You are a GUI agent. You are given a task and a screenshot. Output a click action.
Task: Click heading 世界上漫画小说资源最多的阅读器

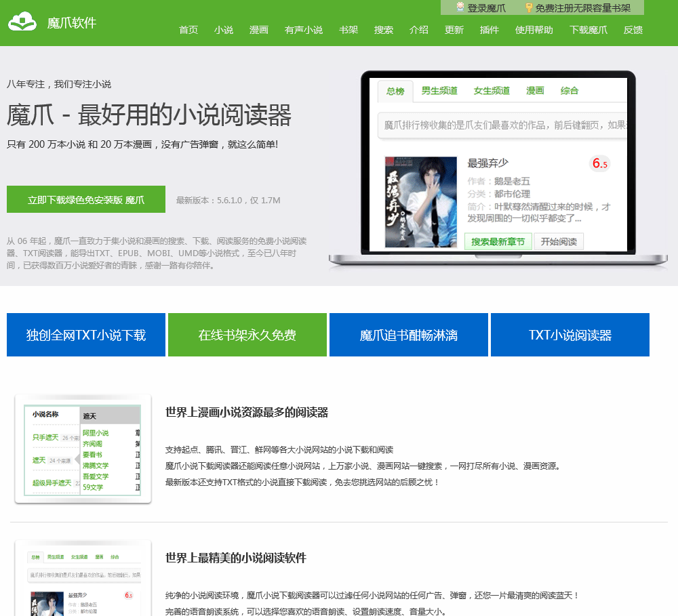tap(247, 413)
